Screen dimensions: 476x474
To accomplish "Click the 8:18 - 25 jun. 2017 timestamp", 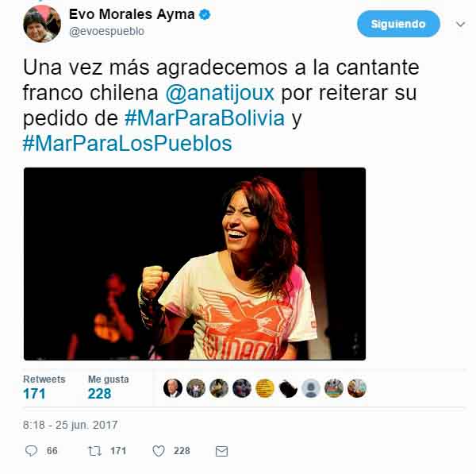I will tap(71, 425).
